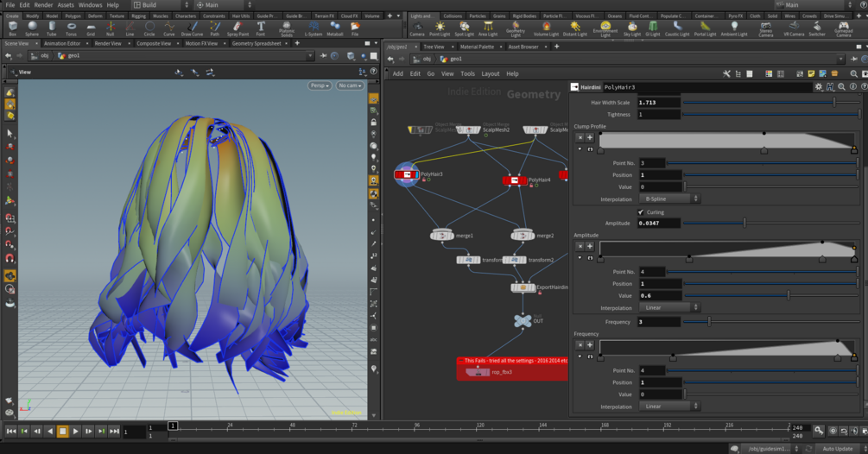Switch to the Geometry Spreadsheet tab

point(257,43)
